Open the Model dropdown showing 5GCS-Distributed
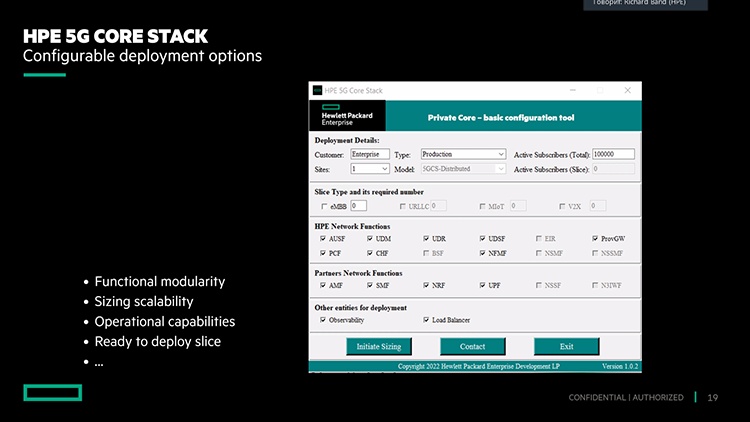Viewport: 750px width, 422px height. 463,169
